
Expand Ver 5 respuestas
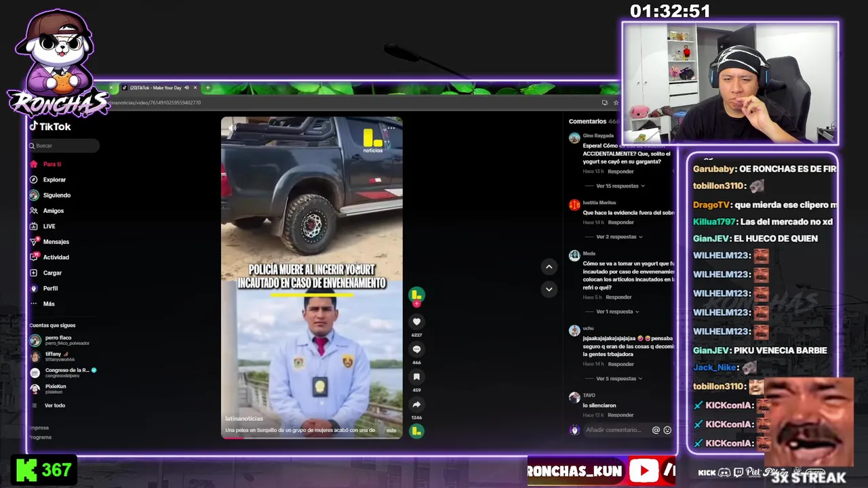[x=619, y=379]
